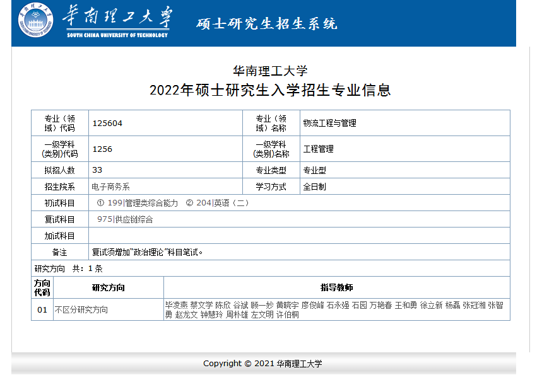Screen dimensions: 542x392
Task: Click advisor name 许伯桐
Action: [x=288, y=314]
